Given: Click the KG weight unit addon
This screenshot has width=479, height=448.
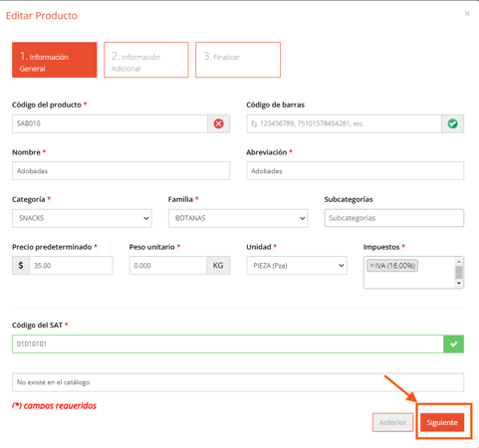Looking at the screenshot, I should [218, 266].
